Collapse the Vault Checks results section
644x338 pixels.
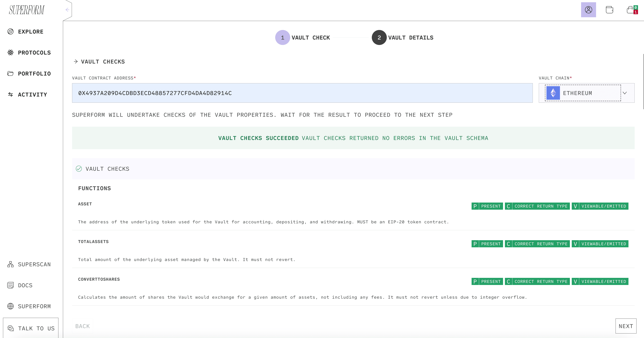click(353, 169)
